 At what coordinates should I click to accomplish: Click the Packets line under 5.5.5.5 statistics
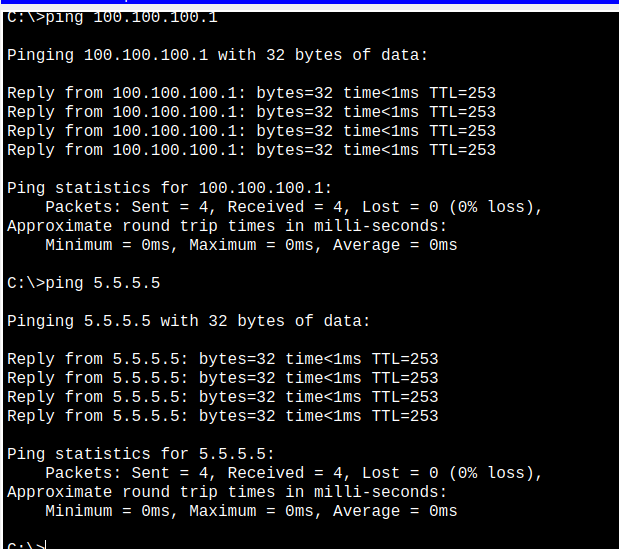tap(294, 473)
